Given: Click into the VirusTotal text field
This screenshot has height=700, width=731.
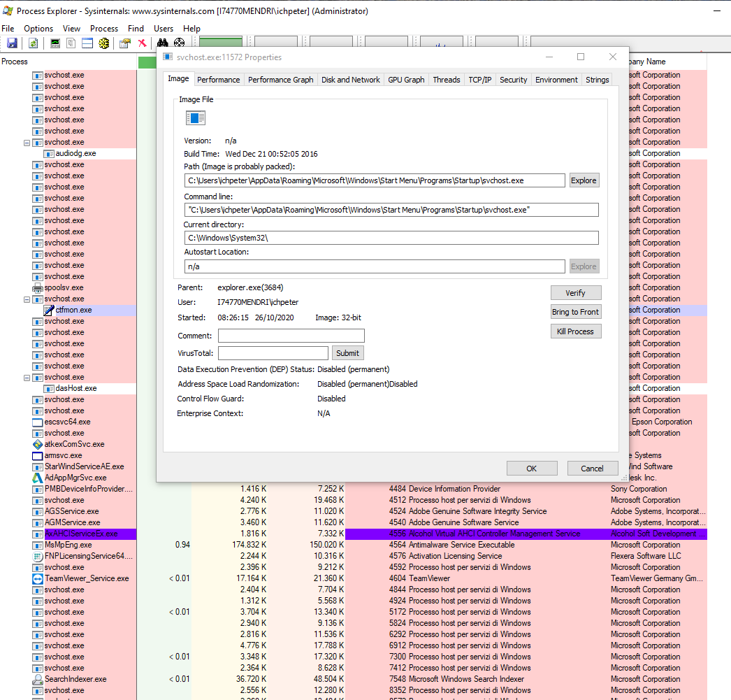Looking at the screenshot, I should pos(273,353).
